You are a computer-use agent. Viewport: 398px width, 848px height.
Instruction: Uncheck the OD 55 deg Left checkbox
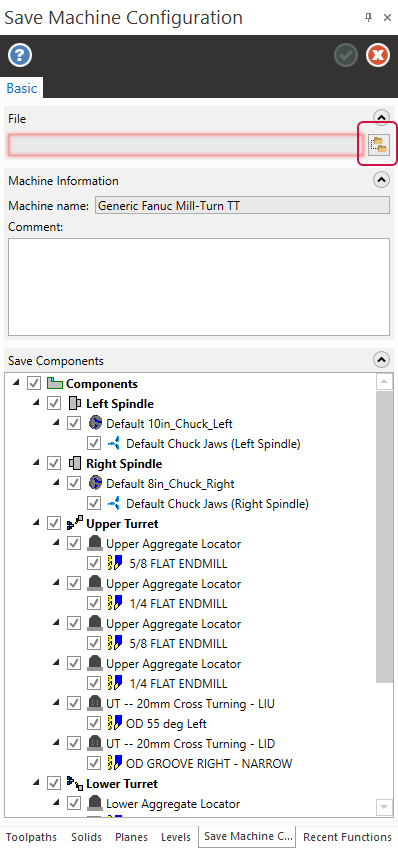click(x=94, y=723)
